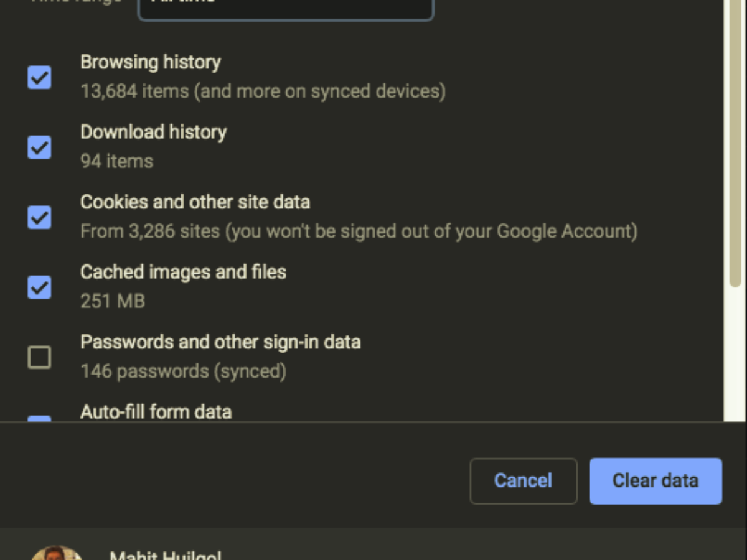Click the Cached images and files label
This screenshot has height=560, width=747.
pyautogui.click(x=183, y=272)
